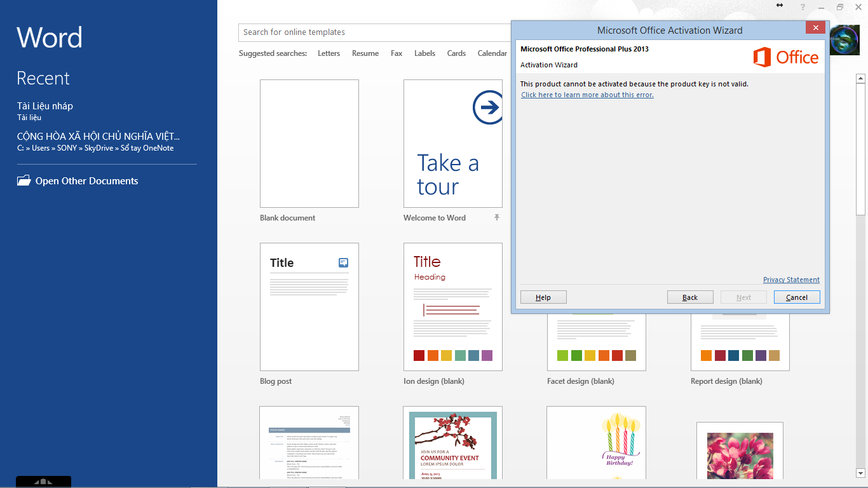Click the scrollbar down arrow of templates list

(x=861, y=473)
